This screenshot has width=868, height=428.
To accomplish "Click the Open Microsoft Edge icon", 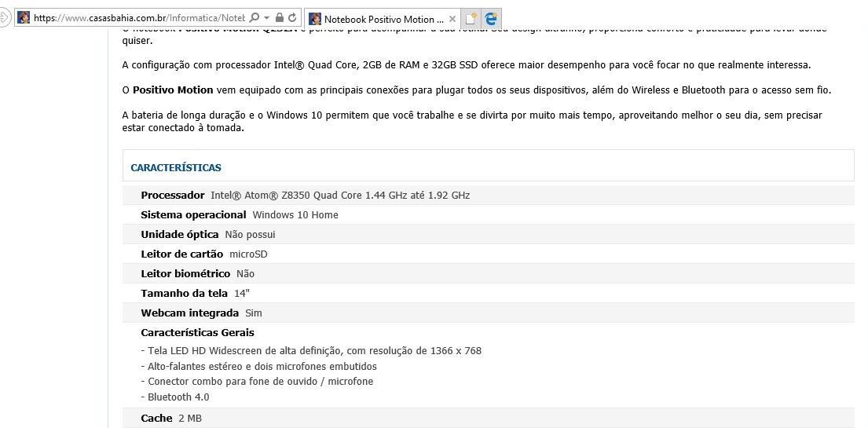I will tap(491, 19).
